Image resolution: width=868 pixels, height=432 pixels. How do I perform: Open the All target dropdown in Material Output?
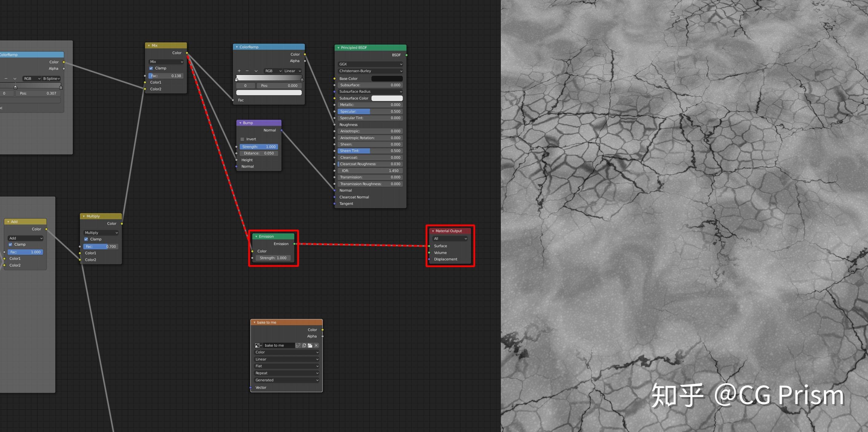pos(450,238)
